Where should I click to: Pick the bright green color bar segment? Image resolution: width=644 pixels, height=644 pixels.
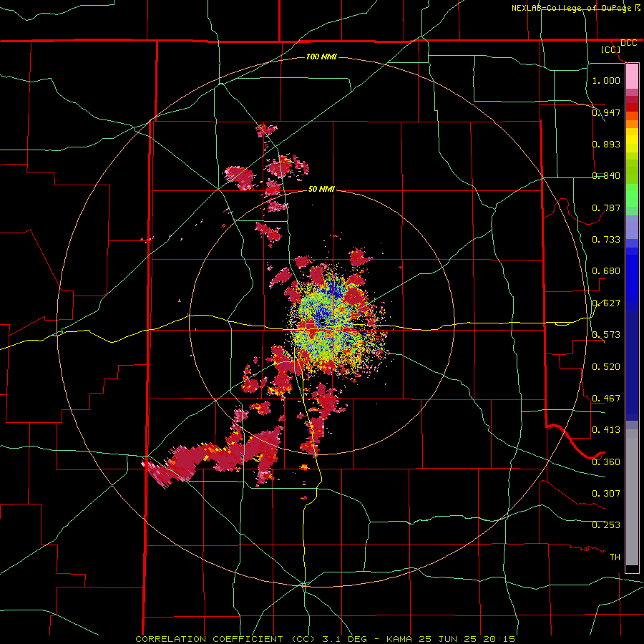(632, 195)
